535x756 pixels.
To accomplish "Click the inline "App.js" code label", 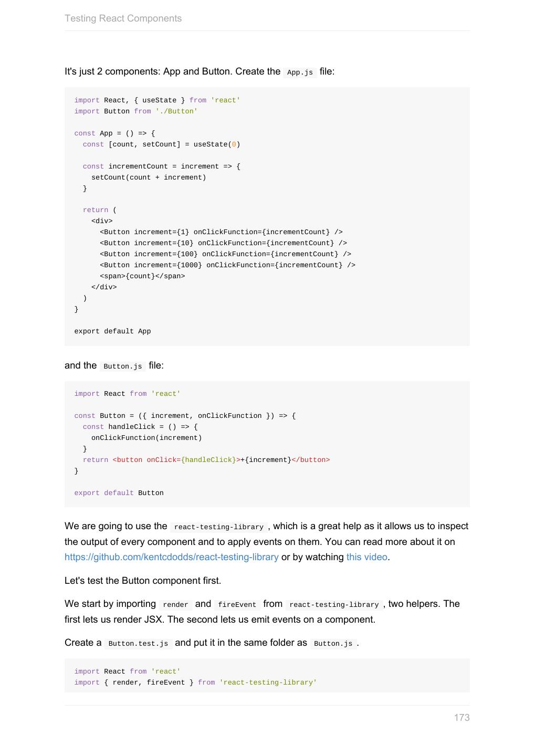I will 300,72.
